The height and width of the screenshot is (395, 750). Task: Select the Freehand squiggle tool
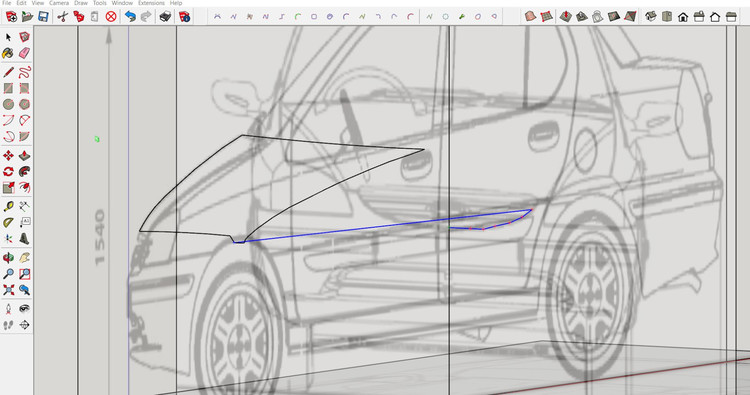[24, 72]
